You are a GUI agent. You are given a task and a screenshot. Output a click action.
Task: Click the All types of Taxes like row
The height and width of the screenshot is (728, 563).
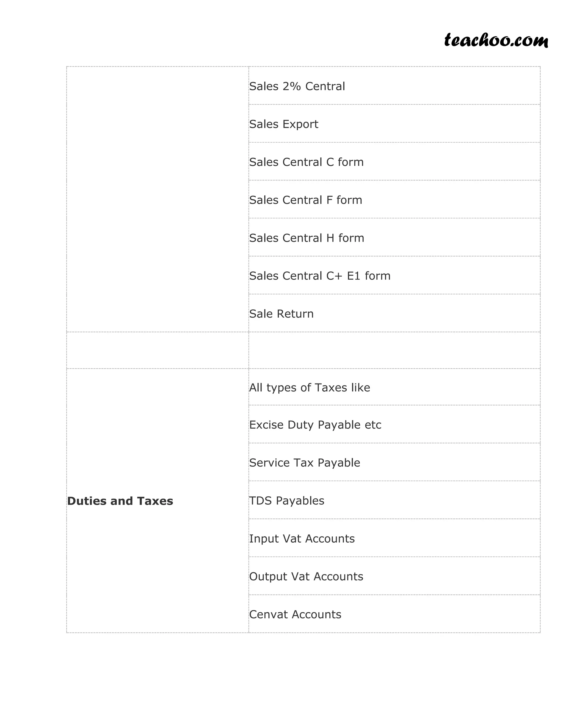(x=310, y=388)
